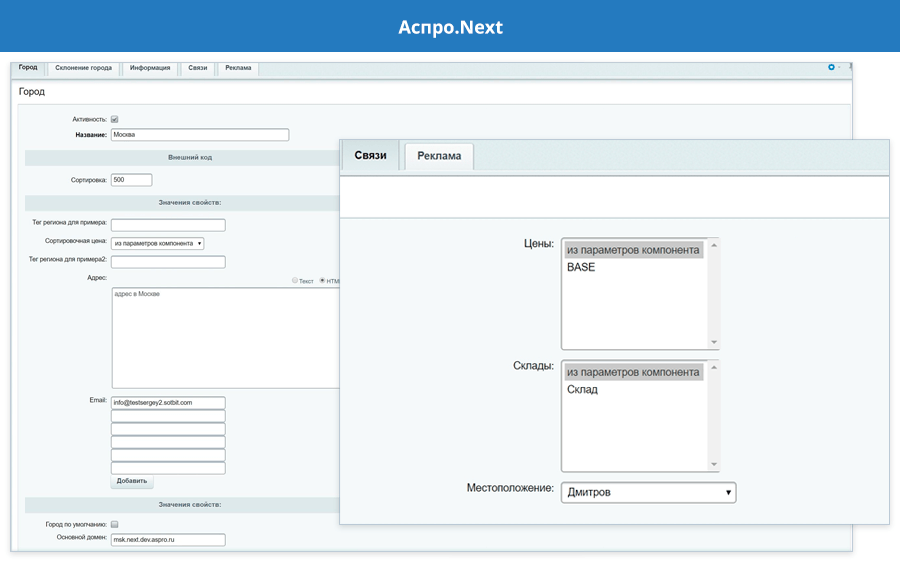Switch to the large Реклама tab in the front panel
The height and width of the screenshot is (564, 900).
pyautogui.click(x=439, y=156)
